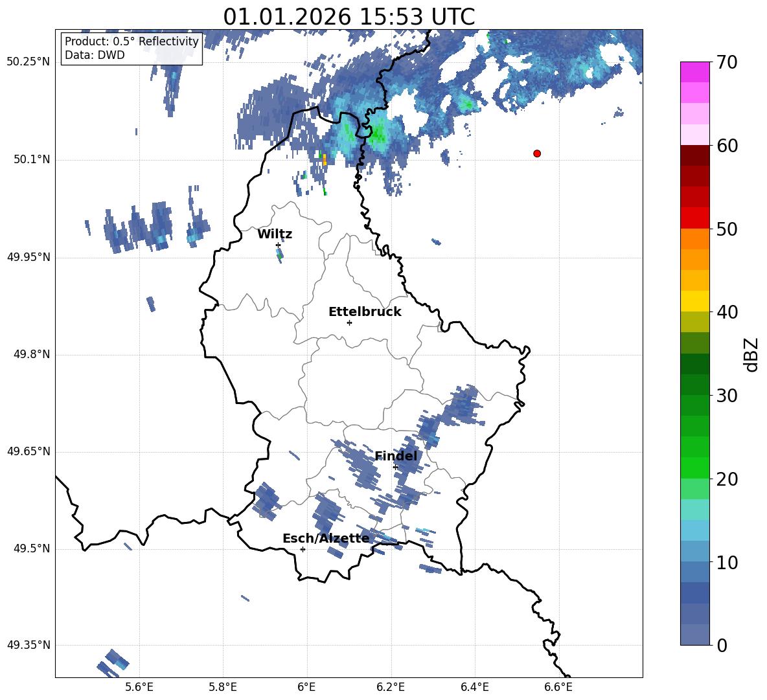Click the Ettelbruck location cross marker
Viewport: 767px width, 700px height.
(x=349, y=322)
